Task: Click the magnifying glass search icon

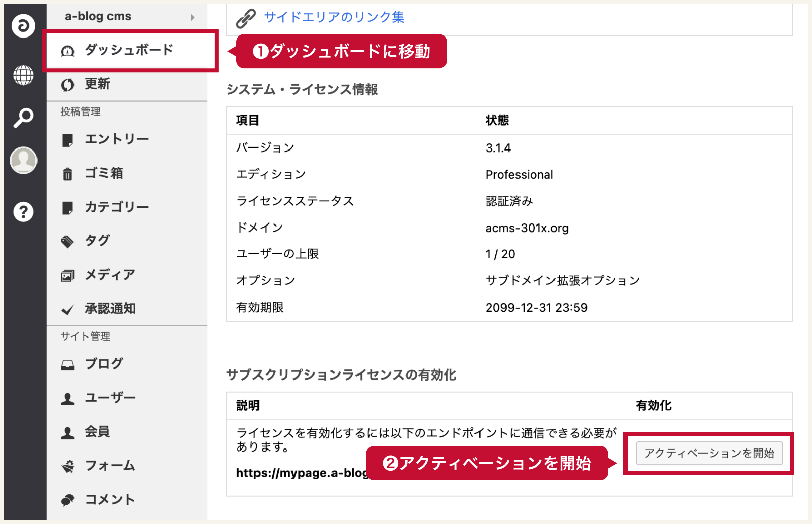Action: click(23, 118)
